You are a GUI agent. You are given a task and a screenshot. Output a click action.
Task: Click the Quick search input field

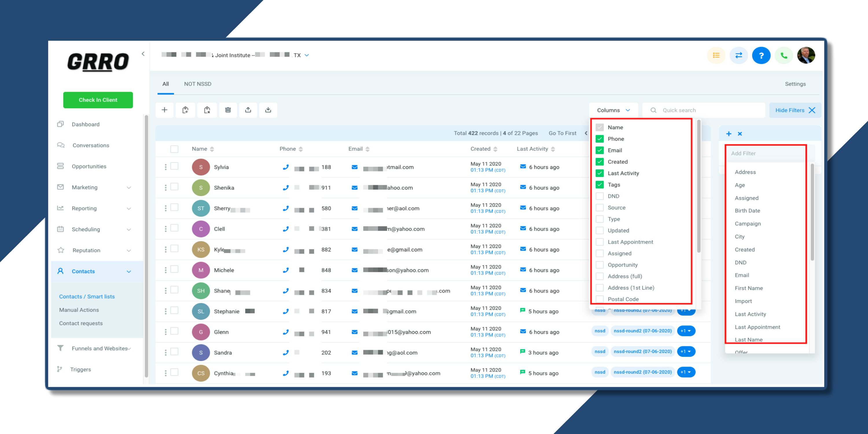pyautogui.click(x=704, y=110)
